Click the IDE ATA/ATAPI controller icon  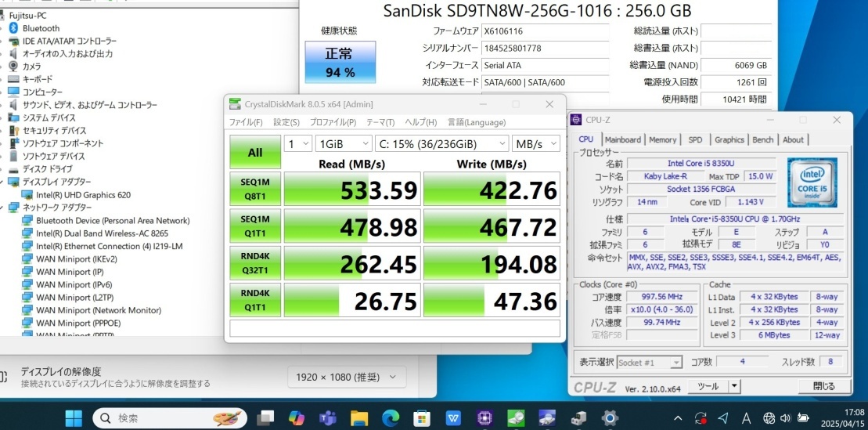[x=14, y=41]
